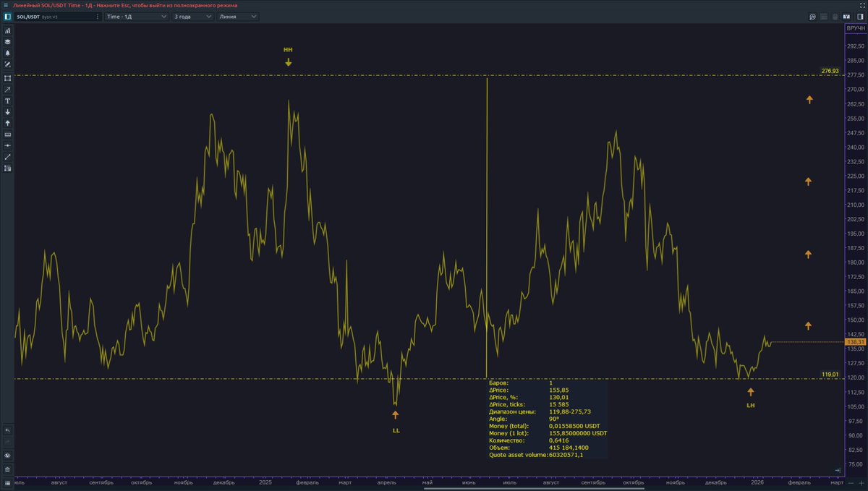Select the trend line tool
The height and width of the screenshot is (491, 868).
click(x=7, y=156)
